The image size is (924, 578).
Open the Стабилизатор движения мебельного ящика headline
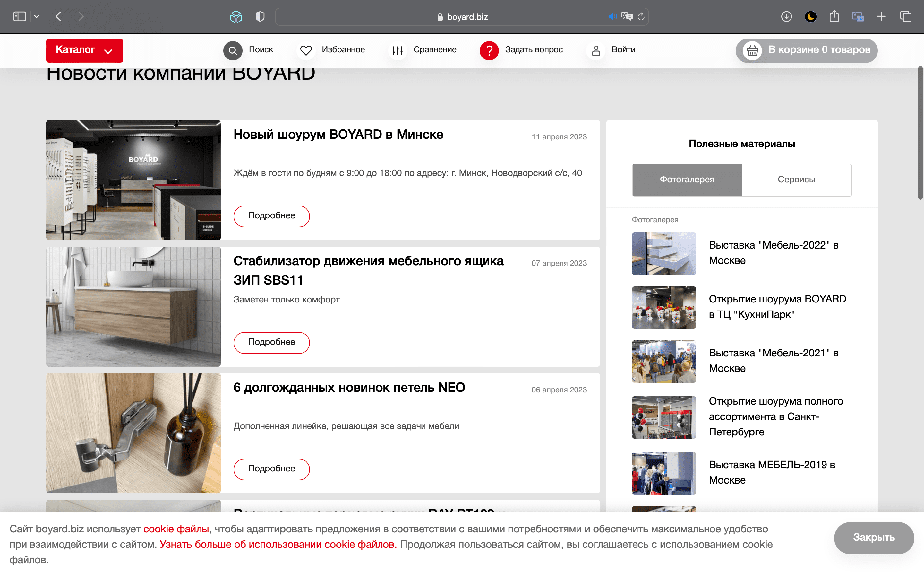(x=368, y=270)
